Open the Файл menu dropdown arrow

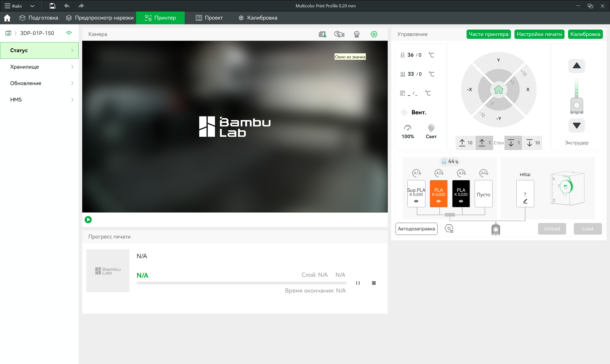[32, 6]
